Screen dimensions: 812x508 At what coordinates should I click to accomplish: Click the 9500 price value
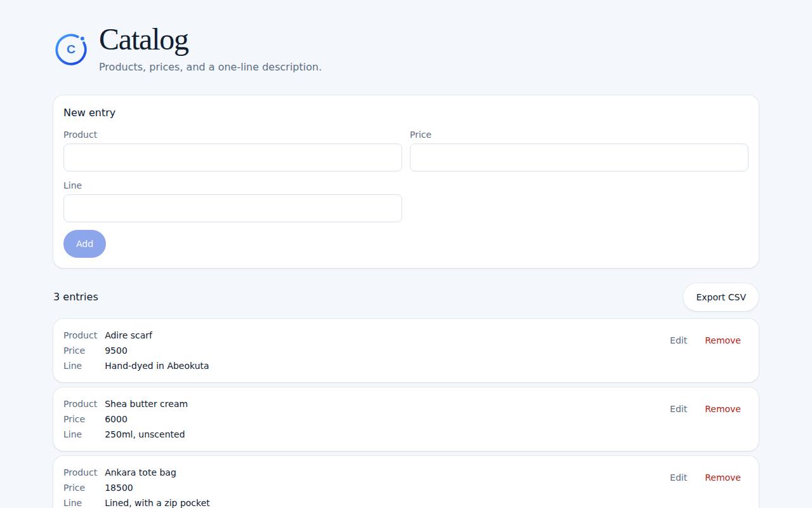coord(116,351)
